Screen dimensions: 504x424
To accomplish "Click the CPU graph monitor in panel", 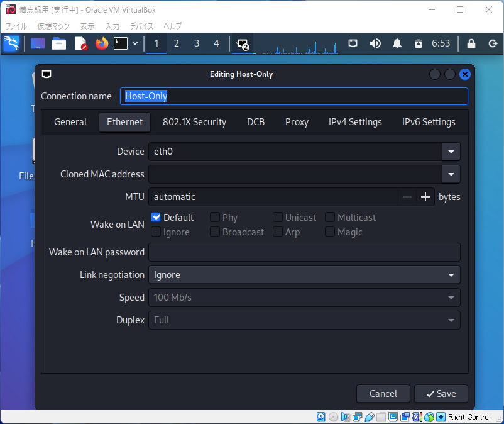I will [299, 47].
